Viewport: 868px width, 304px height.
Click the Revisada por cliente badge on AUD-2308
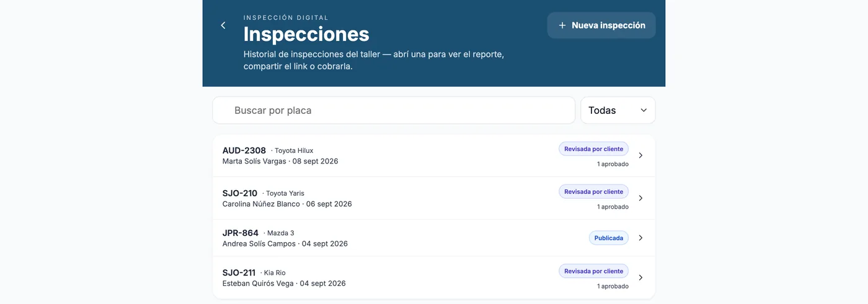point(593,149)
